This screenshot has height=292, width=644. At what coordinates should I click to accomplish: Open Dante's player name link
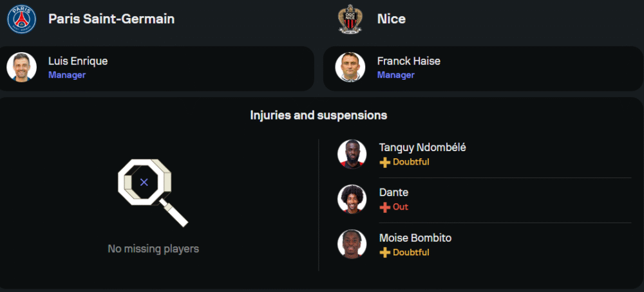coord(394,192)
